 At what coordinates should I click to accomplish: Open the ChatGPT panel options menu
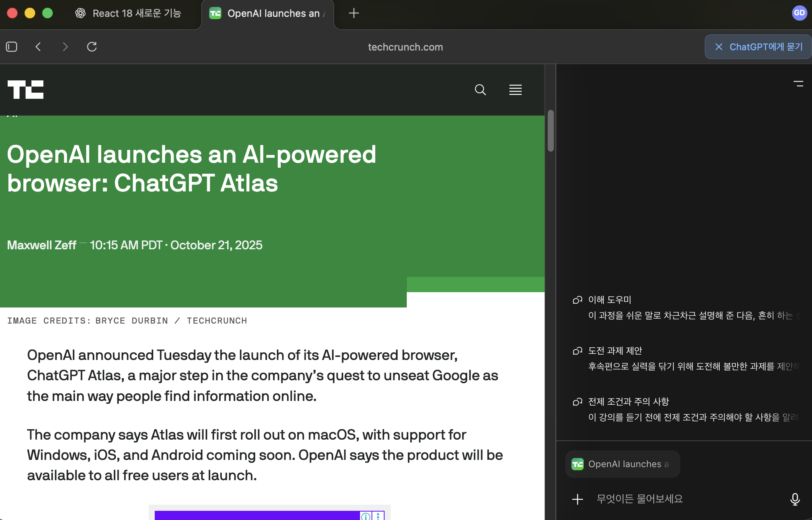click(x=799, y=83)
